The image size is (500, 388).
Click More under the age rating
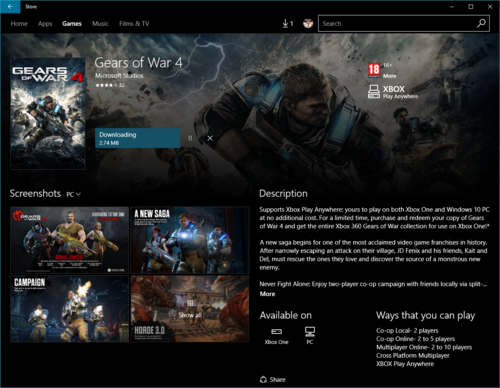(x=389, y=76)
